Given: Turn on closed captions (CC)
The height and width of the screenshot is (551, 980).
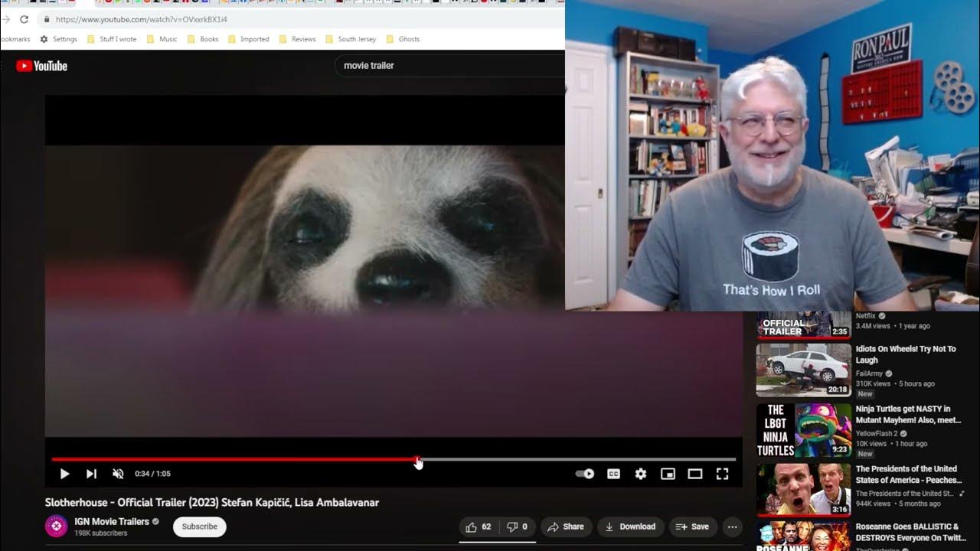Looking at the screenshot, I should click(x=613, y=474).
